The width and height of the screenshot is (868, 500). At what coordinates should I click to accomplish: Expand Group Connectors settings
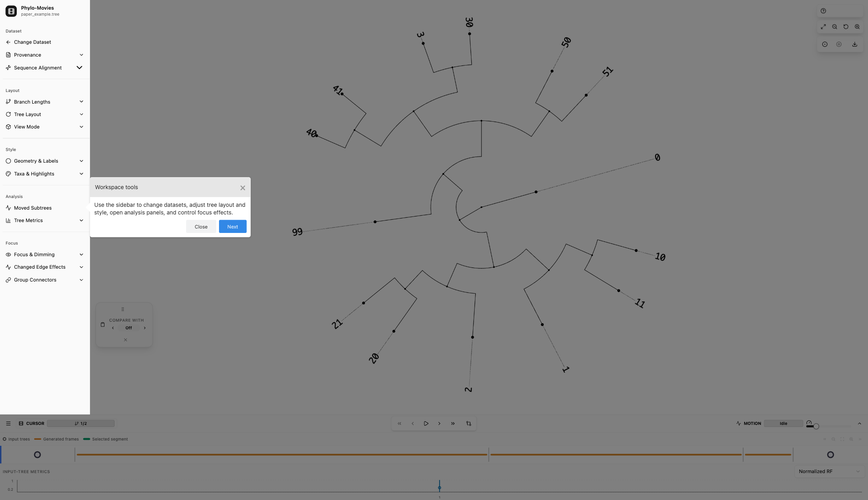click(45, 280)
